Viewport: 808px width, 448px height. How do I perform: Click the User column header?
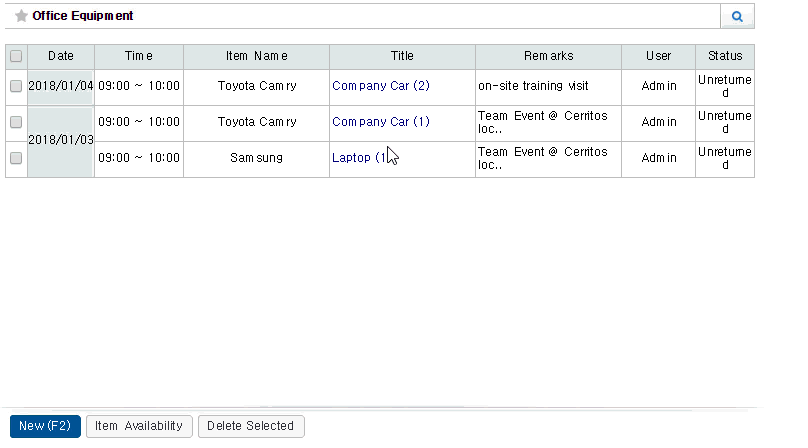(x=659, y=56)
